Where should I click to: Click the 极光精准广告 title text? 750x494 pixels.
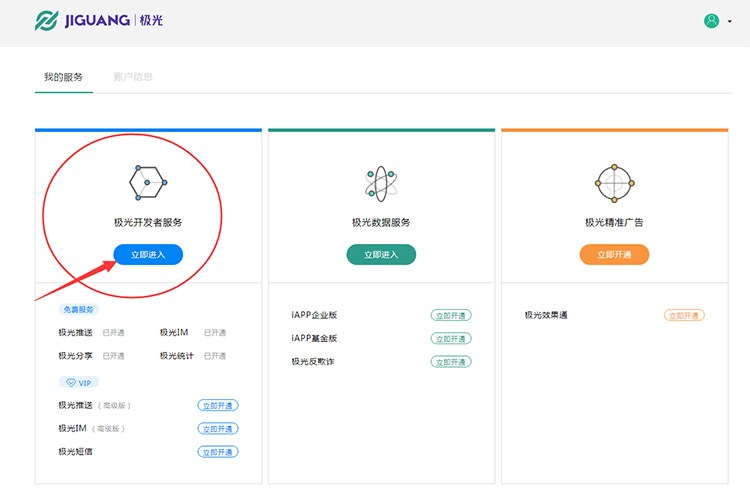click(614, 222)
